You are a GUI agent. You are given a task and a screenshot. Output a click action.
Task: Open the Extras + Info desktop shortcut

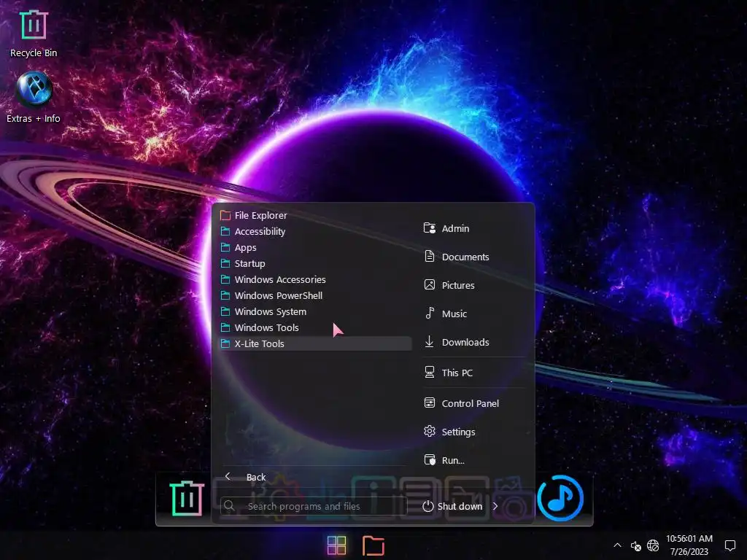[34, 98]
